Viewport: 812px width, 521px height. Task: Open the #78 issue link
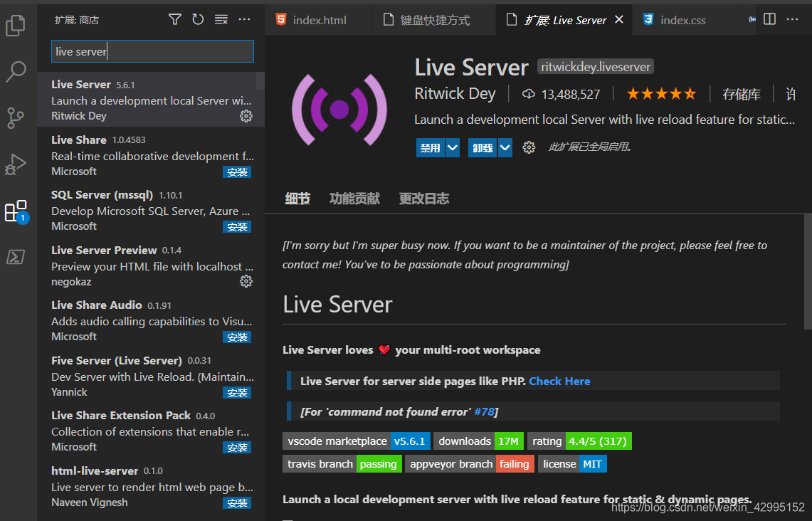(x=484, y=411)
